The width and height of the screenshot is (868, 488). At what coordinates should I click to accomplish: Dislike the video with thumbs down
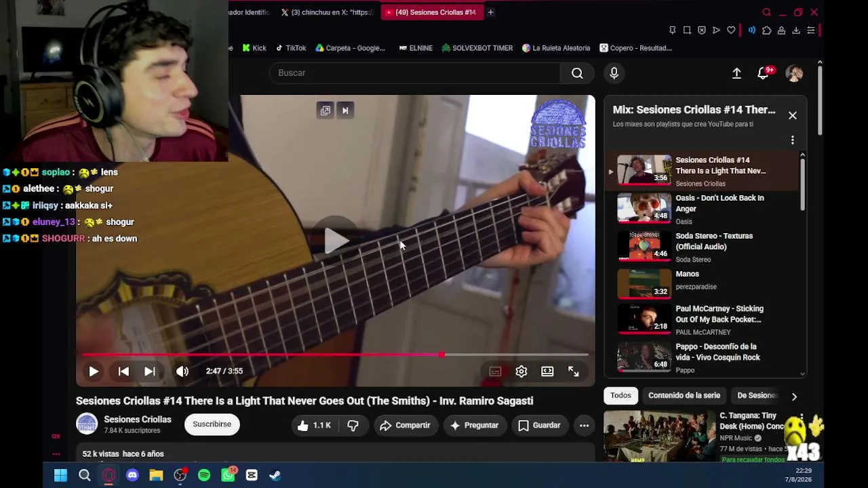(353, 426)
